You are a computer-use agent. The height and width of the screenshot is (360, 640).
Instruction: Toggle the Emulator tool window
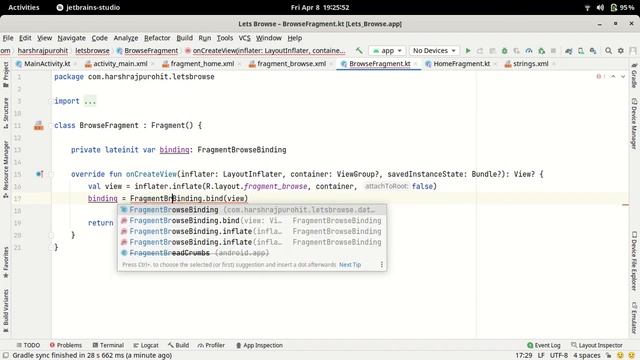[x=634, y=318]
